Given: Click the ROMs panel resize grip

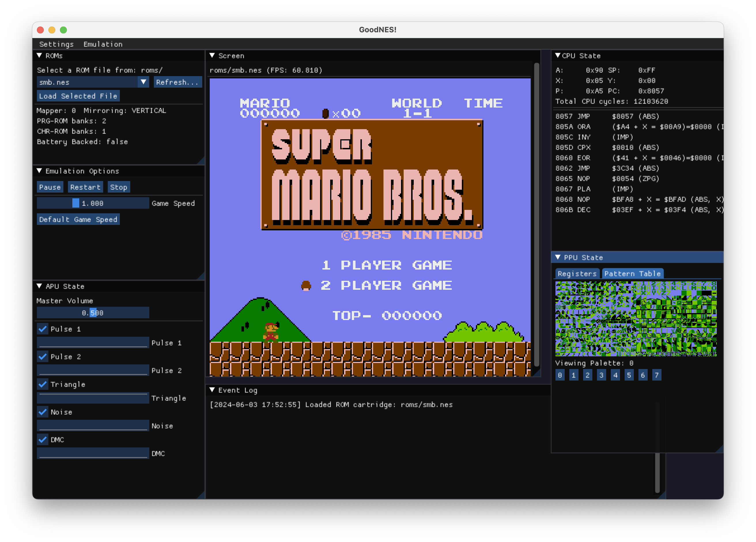Looking at the screenshot, I should (201, 161).
